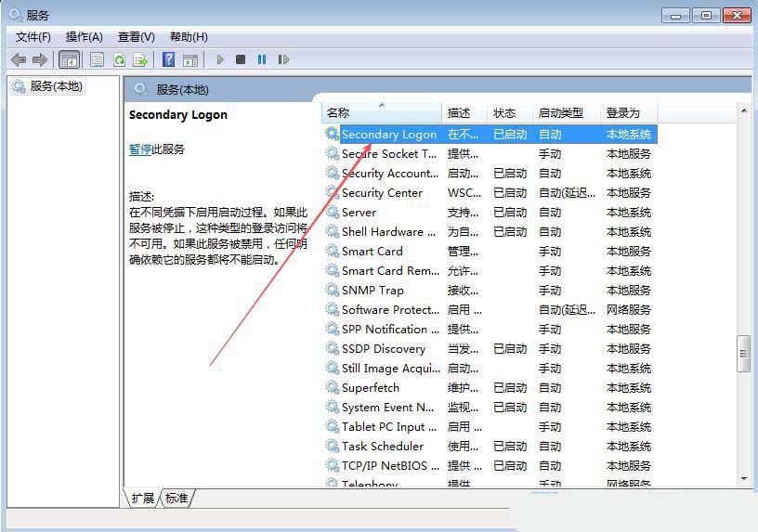This screenshot has width=758, height=532.
Task: Click WSC... description of Security Center
Action: click(x=464, y=193)
